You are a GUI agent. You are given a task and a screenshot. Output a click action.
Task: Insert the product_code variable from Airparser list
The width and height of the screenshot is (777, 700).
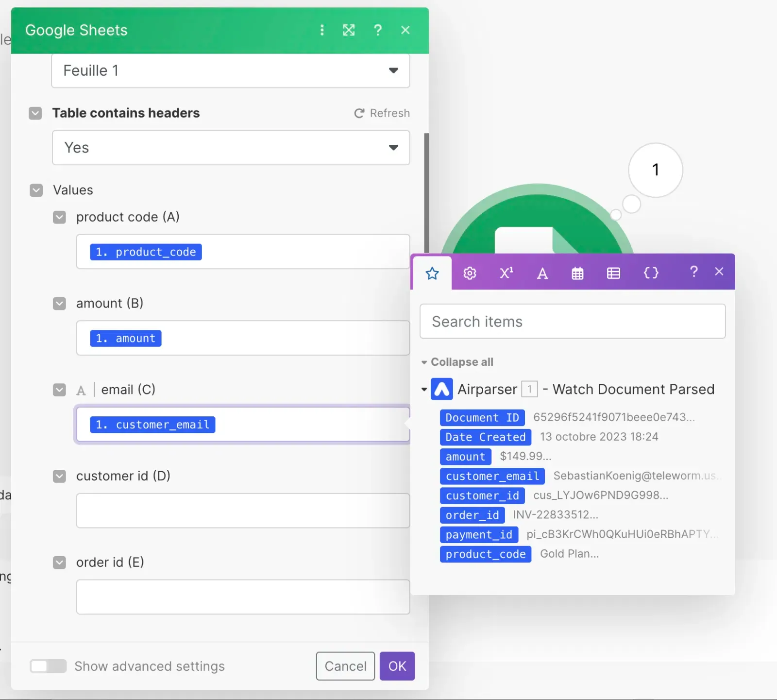click(x=486, y=554)
